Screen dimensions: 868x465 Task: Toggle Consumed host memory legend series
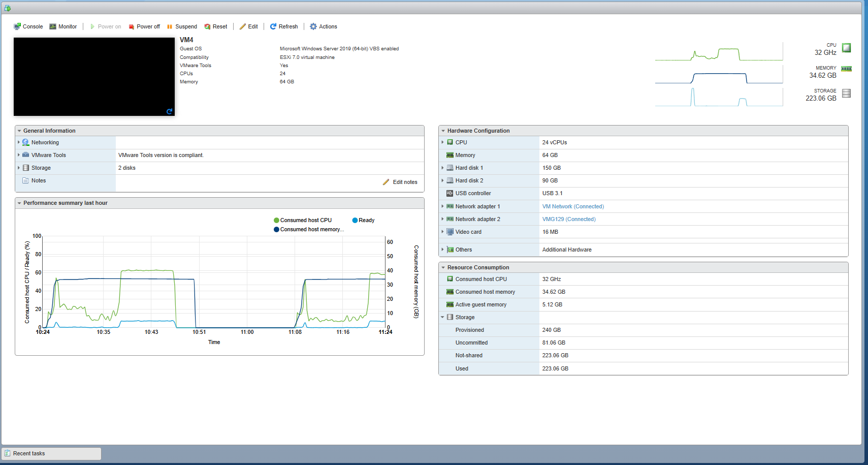click(x=309, y=229)
